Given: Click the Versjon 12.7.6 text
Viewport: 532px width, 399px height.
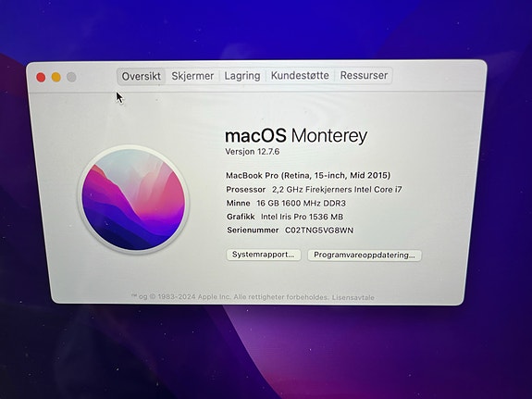Looking at the screenshot, I should click(253, 152).
